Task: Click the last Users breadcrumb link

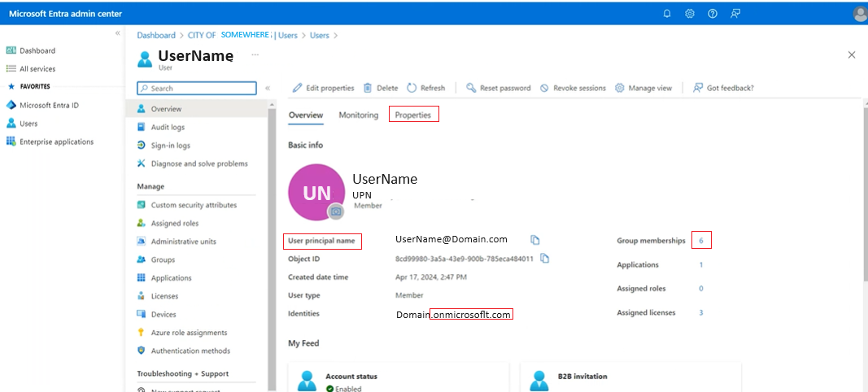Action: click(x=320, y=35)
